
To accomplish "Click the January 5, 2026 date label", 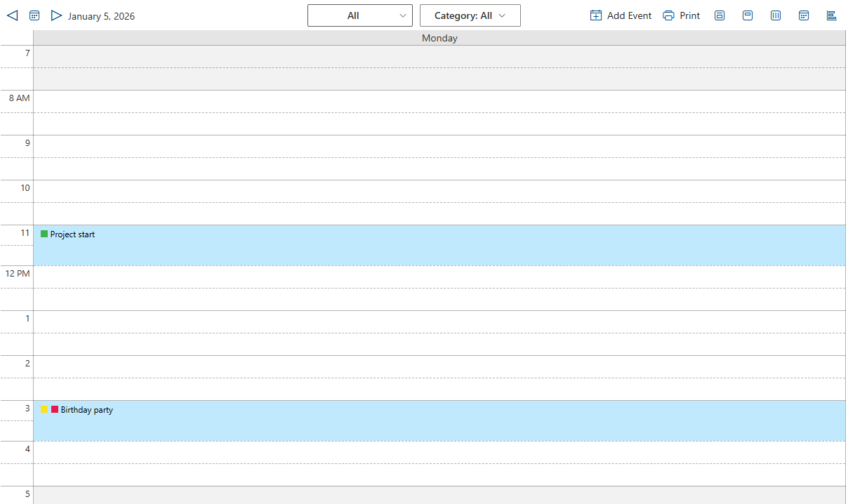I will click(101, 16).
